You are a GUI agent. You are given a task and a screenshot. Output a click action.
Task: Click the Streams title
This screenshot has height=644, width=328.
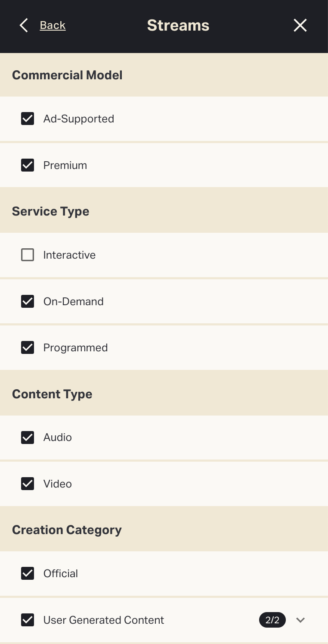[x=178, y=25]
